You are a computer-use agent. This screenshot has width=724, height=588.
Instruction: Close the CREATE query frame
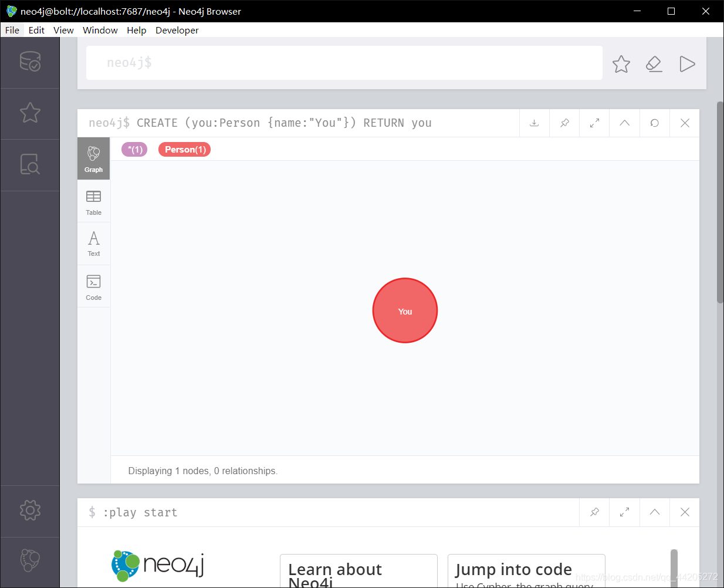tap(685, 123)
